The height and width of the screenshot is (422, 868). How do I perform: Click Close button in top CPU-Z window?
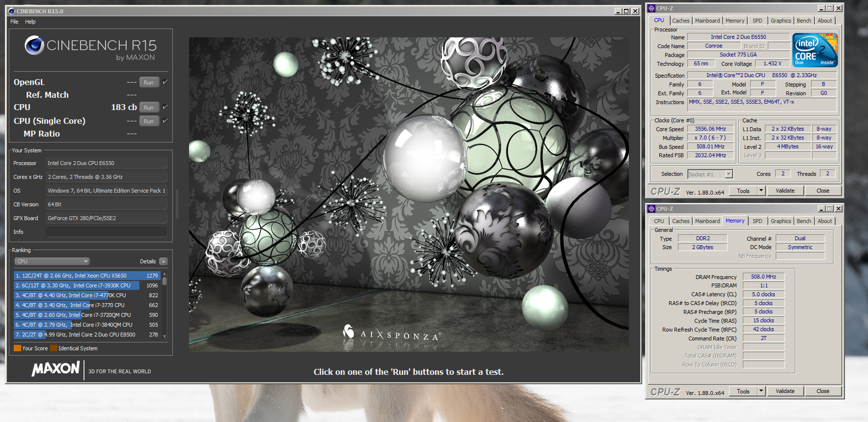[x=823, y=191]
